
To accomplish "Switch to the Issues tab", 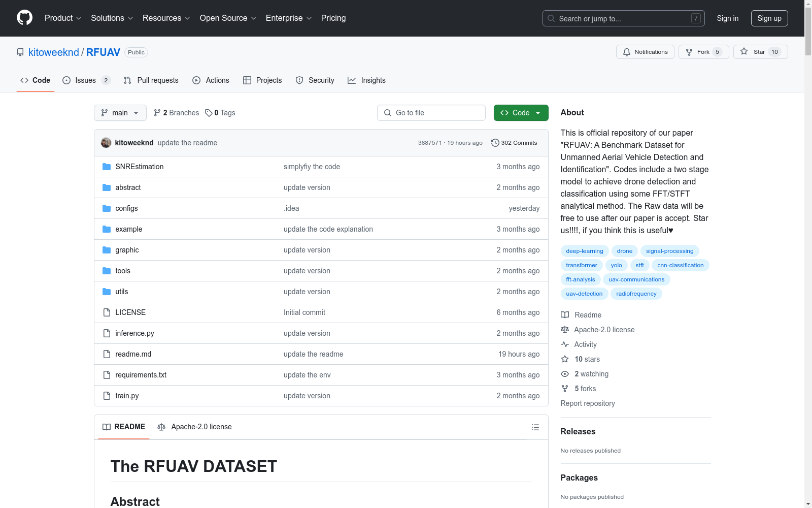I will click(x=86, y=80).
